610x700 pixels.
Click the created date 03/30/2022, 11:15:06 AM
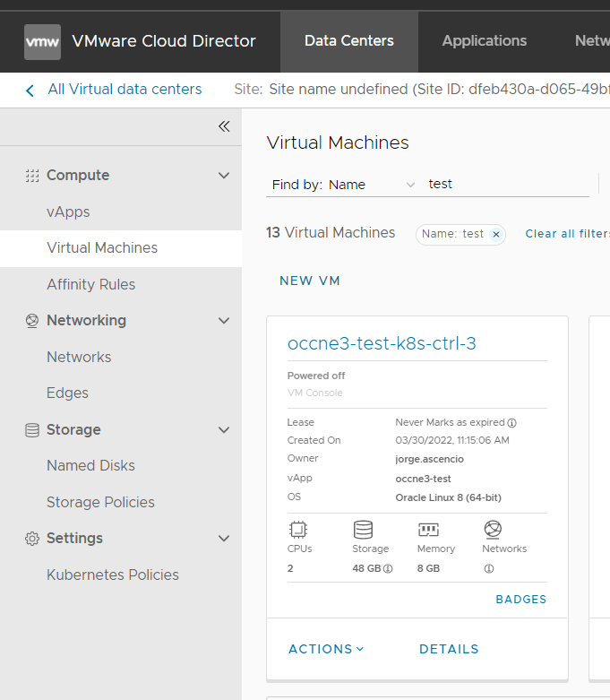[x=452, y=441]
